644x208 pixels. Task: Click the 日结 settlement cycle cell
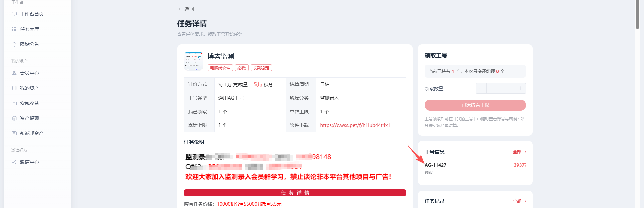click(x=361, y=84)
